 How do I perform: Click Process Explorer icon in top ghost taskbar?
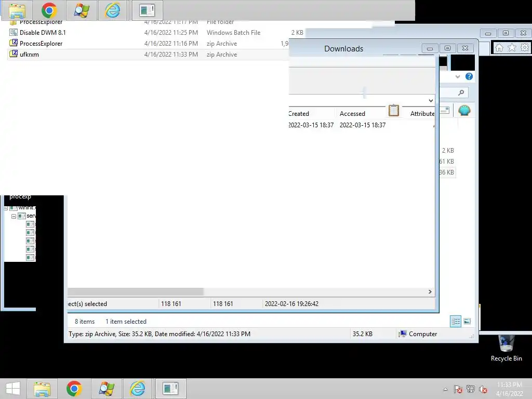click(147, 10)
